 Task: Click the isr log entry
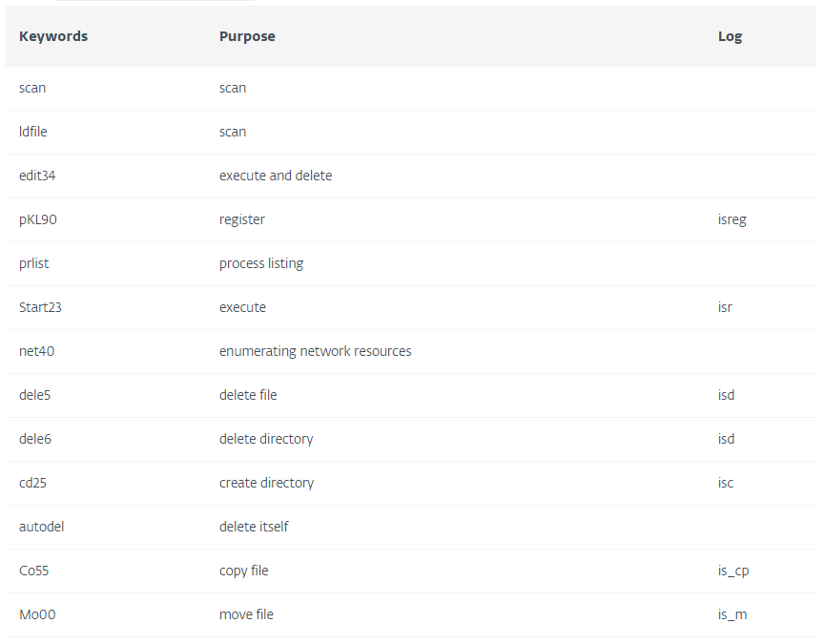(725, 307)
